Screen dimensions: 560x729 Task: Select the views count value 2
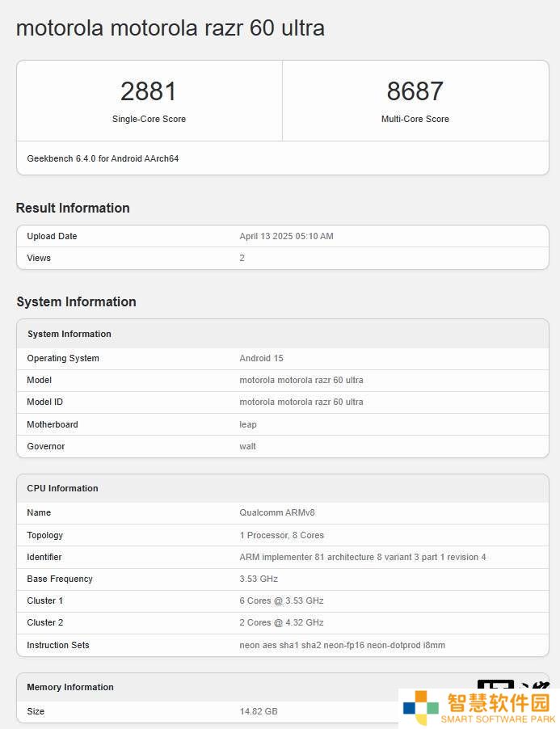click(x=242, y=258)
